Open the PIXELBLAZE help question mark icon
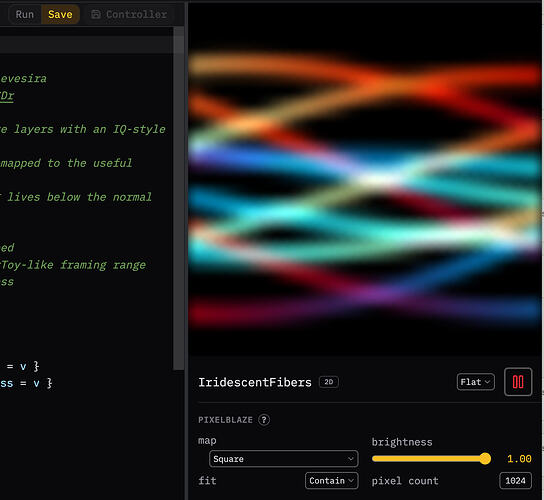 click(x=264, y=420)
